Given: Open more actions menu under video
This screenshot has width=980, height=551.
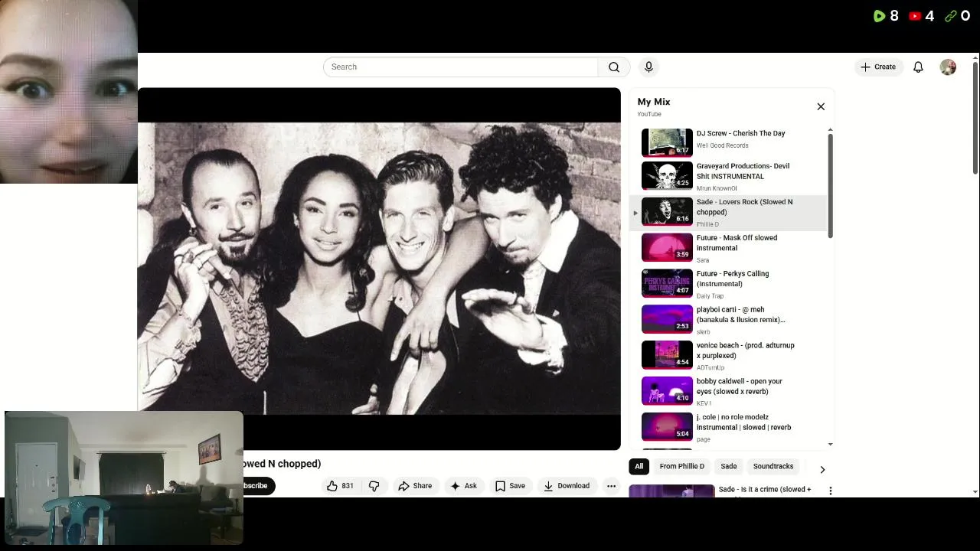Looking at the screenshot, I should point(611,486).
